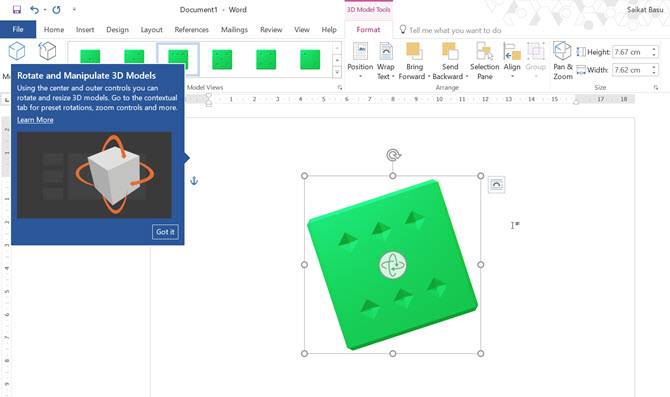Open the Align dropdown
670x397 pixels.
point(512,60)
